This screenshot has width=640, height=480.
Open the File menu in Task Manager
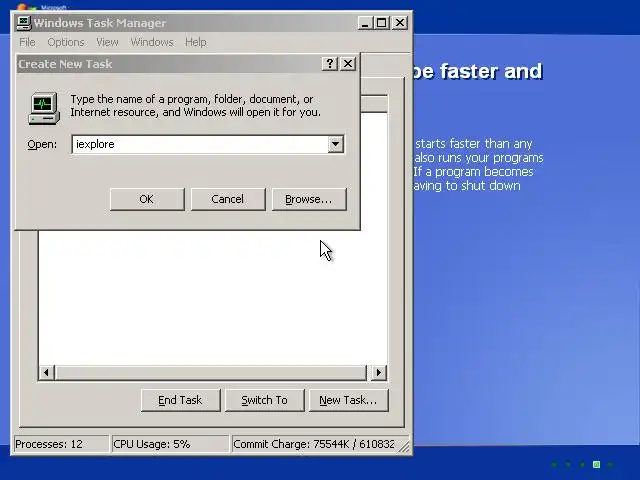(27, 42)
